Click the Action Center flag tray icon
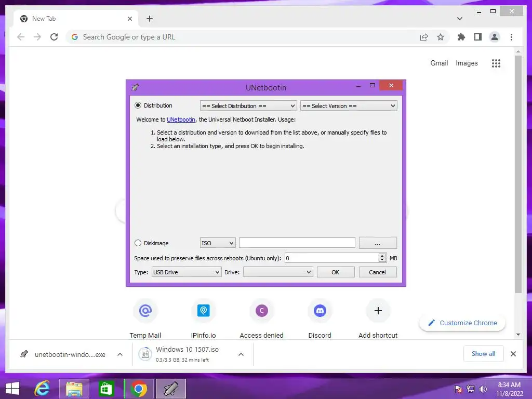This screenshot has height=399, width=532. [458, 389]
